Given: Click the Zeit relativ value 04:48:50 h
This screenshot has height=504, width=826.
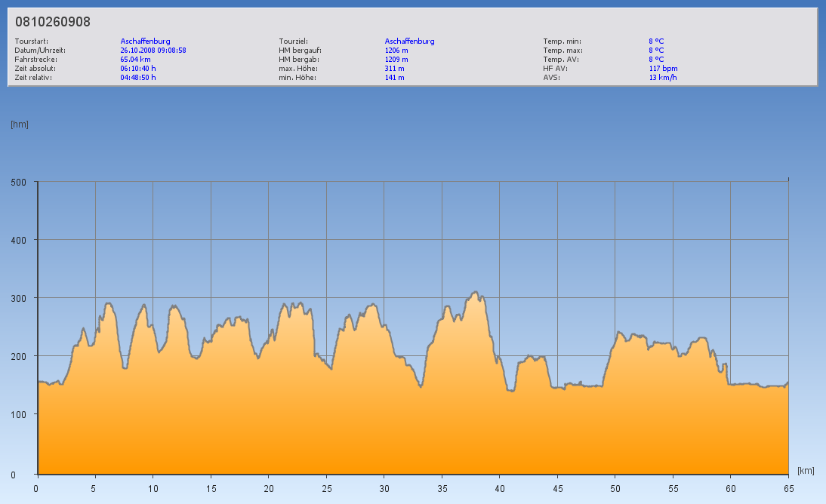Looking at the screenshot, I should pyautogui.click(x=138, y=77).
